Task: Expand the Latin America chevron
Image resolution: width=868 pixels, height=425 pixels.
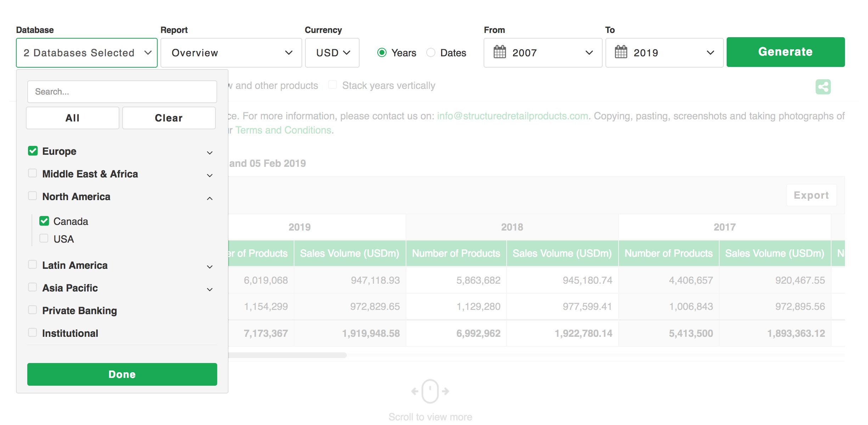Action: (210, 267)
